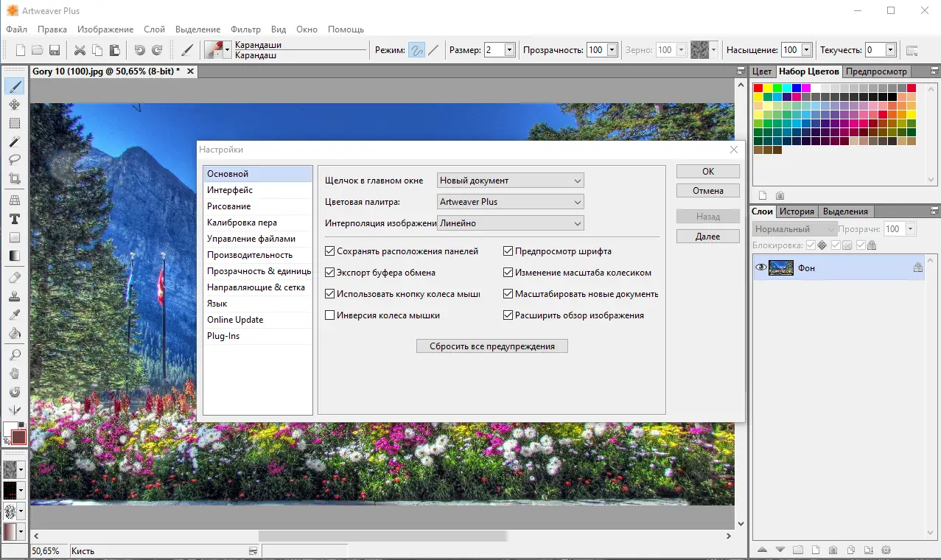Viewport: 941px width, 560px height.
Task: Click the Cut scissors icon
Action: point(80,50)
